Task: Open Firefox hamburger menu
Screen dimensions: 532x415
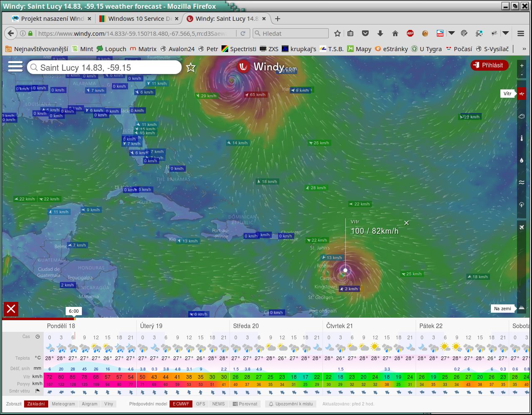Action: tap(521, 33)
